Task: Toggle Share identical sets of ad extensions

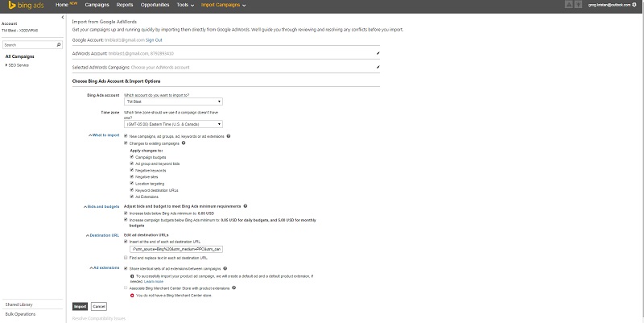Action: point(126,268)
